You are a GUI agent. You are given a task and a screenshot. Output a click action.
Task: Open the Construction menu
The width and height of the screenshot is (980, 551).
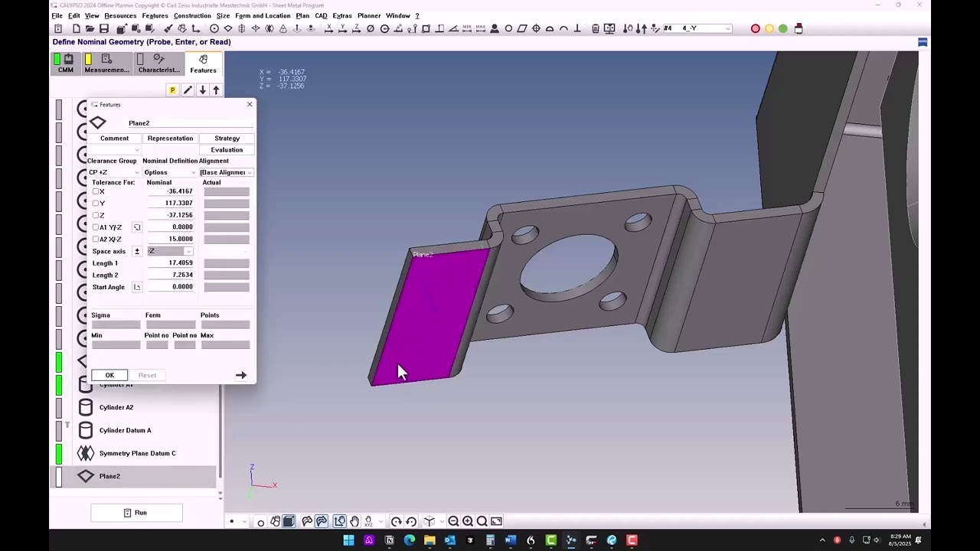[x=192, y=15]
